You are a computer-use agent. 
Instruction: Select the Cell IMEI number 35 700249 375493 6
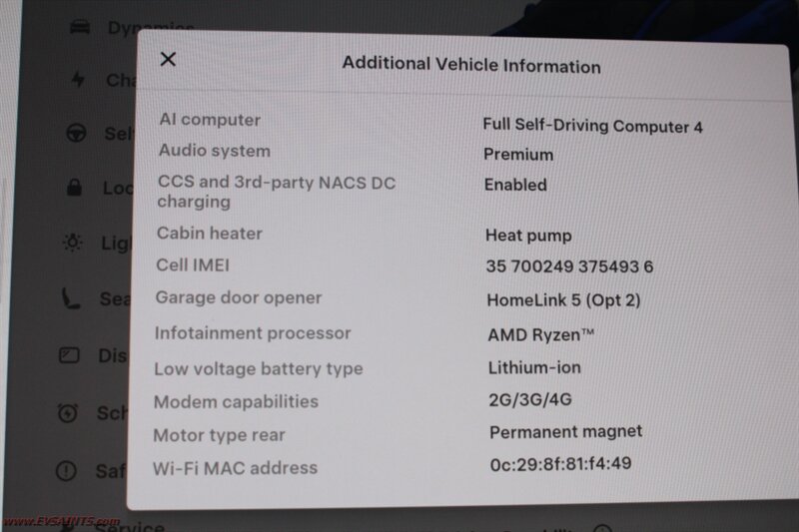[x=569, y=266]
